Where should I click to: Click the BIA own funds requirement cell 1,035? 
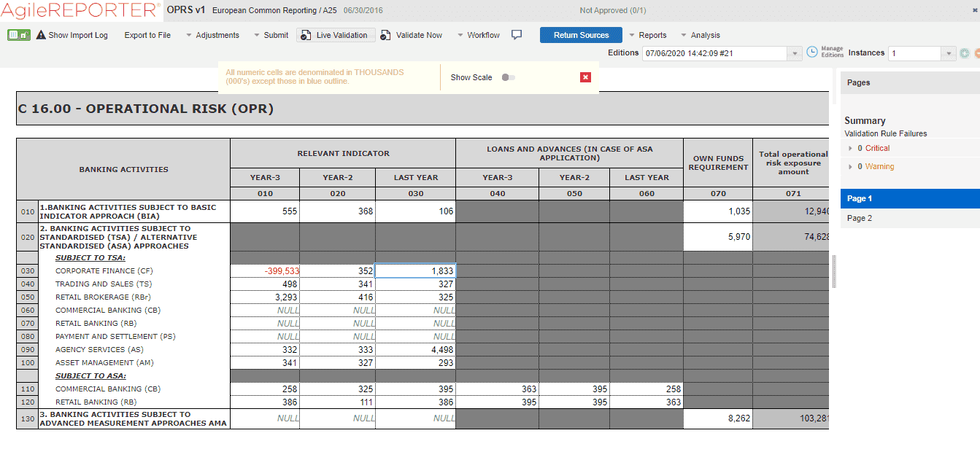click(717, 211)
